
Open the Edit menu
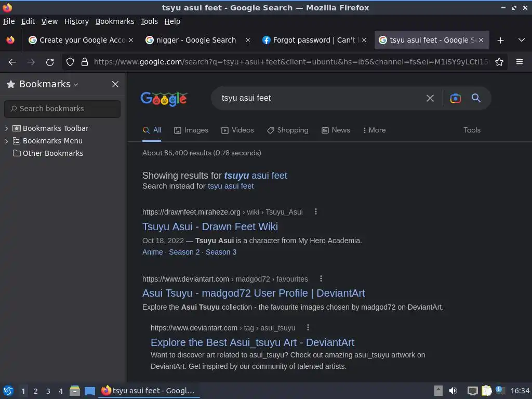[x=28, y=21]
